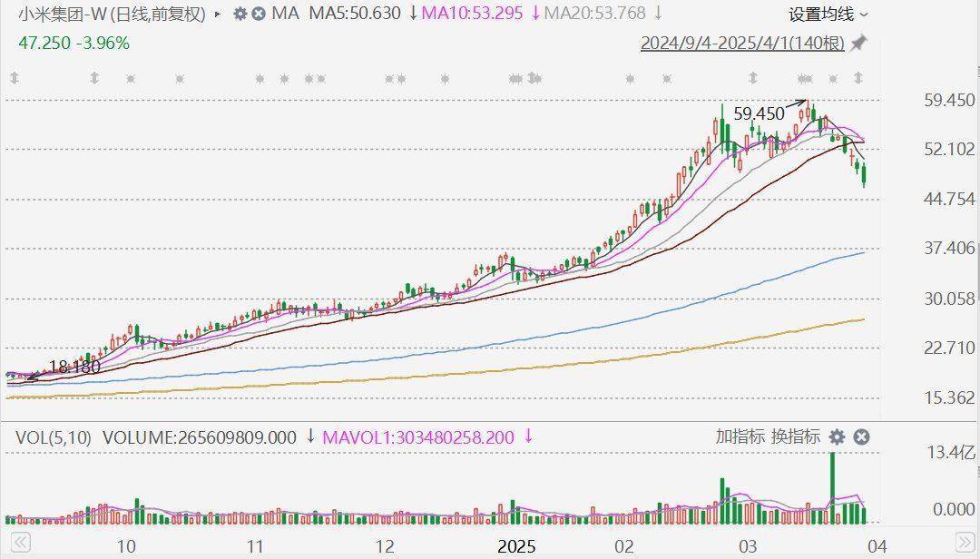Open VOL indicator settings gear

[837, 437]
